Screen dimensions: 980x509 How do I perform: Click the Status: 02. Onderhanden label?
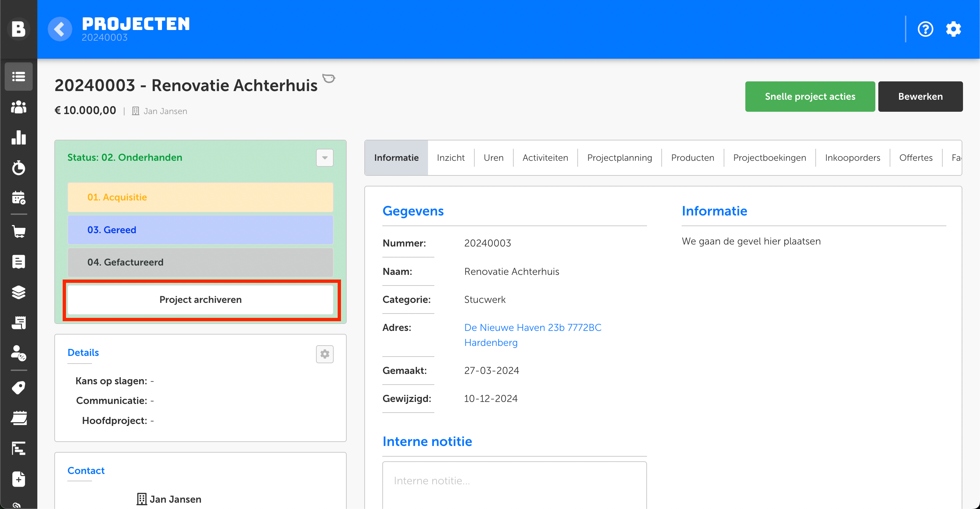(125, 157)
